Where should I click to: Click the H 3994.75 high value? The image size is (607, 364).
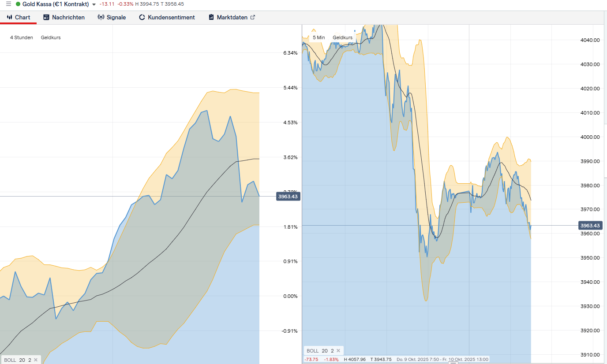147,4
